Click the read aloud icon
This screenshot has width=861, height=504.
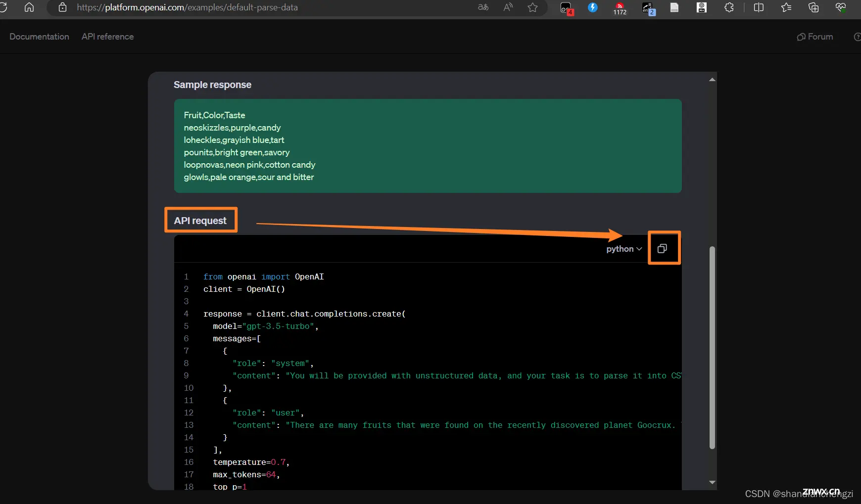508,7
